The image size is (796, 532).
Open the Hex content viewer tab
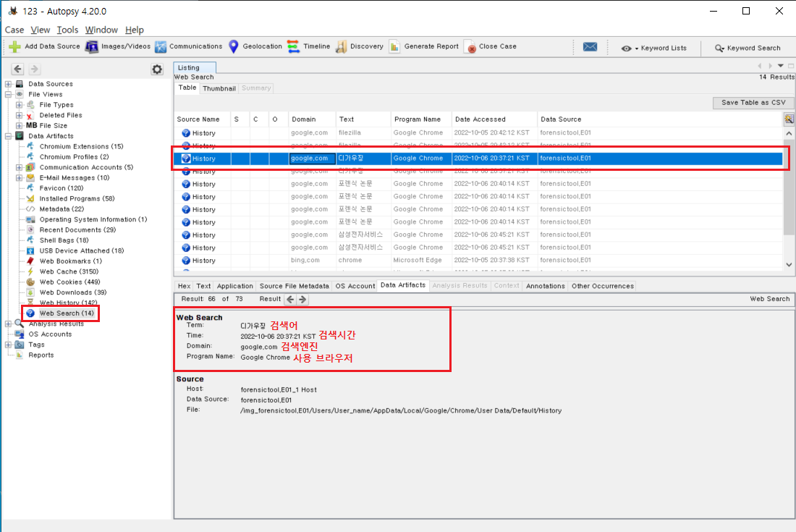pos(185,287)
